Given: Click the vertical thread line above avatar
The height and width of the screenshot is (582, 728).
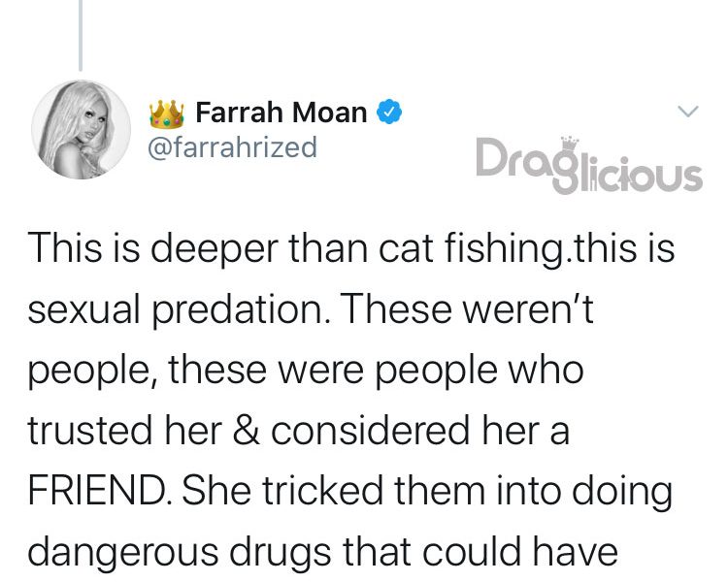Looking at the screenshot, I should (81, 35).
